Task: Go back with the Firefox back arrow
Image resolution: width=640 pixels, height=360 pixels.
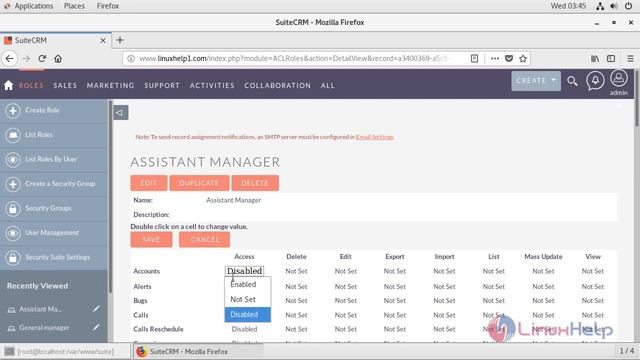Action: point(10,59)
